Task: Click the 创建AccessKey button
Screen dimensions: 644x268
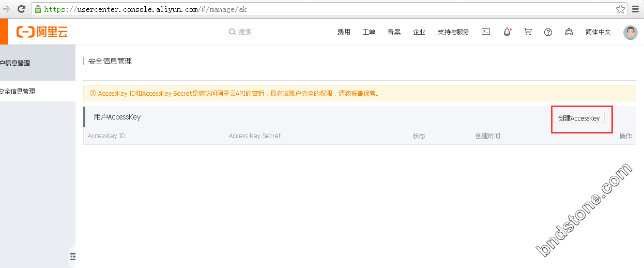Action: 579,118
